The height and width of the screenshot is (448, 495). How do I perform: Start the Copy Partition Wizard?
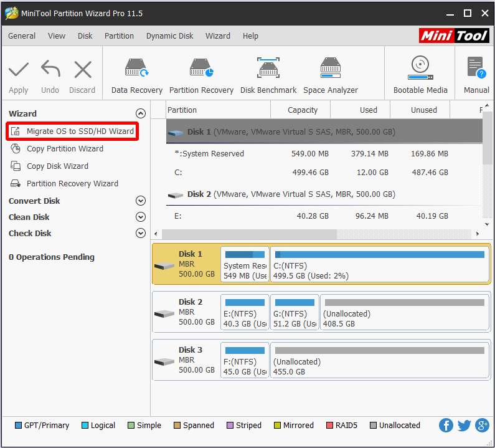tap(65, 148)
